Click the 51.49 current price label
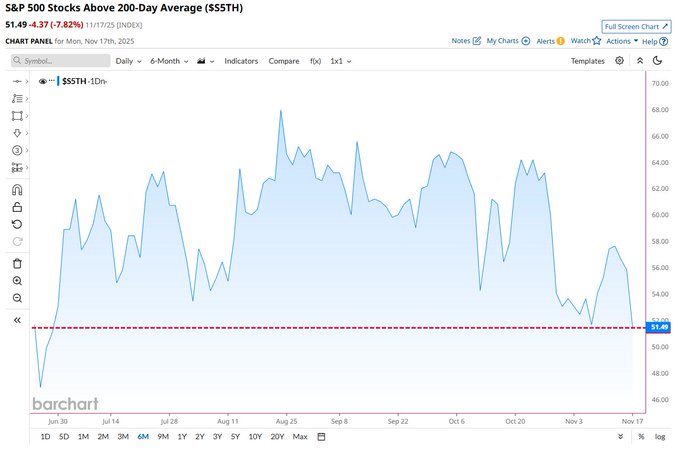This screenshot has width=680, height=450. [658, 327]
